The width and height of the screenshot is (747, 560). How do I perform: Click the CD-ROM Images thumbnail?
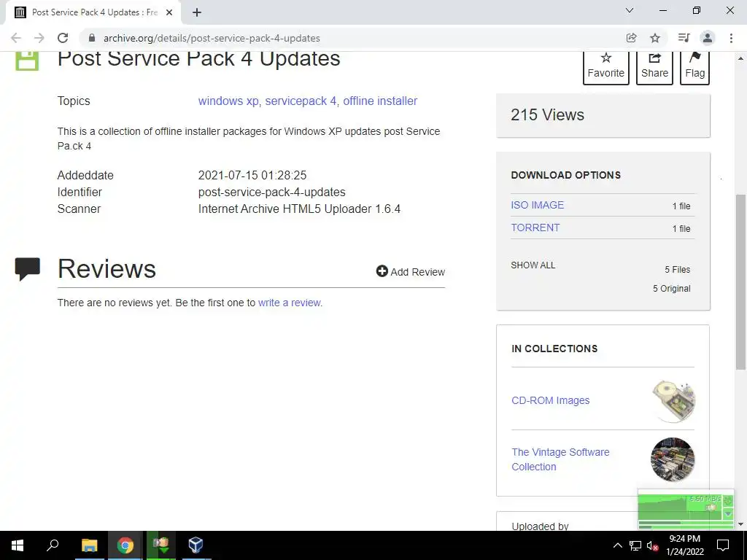click(673, 401)
